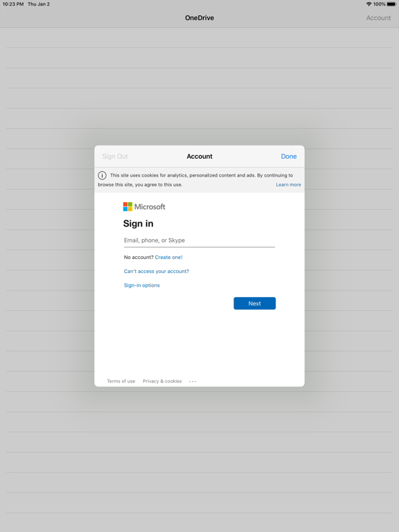Tap the 10:23 PM clock in status bar
The width and height of the screenshot is (399, 532).
[13, 4]
